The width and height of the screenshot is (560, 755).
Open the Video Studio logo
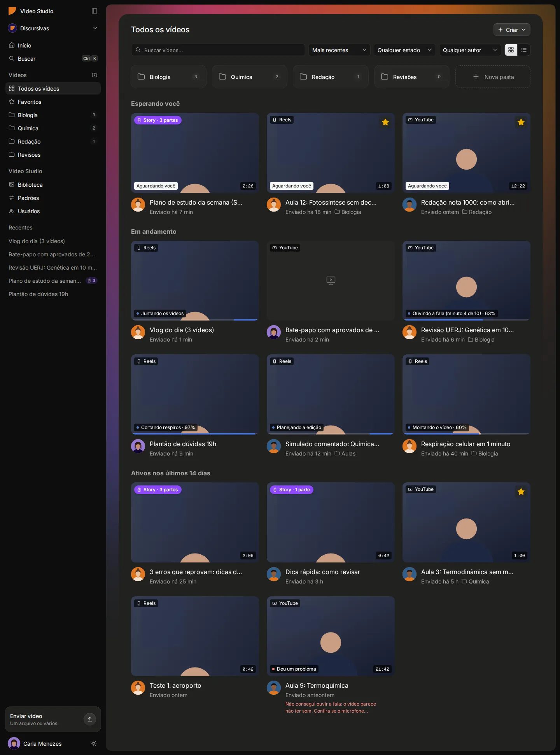[x=12, y=11]
